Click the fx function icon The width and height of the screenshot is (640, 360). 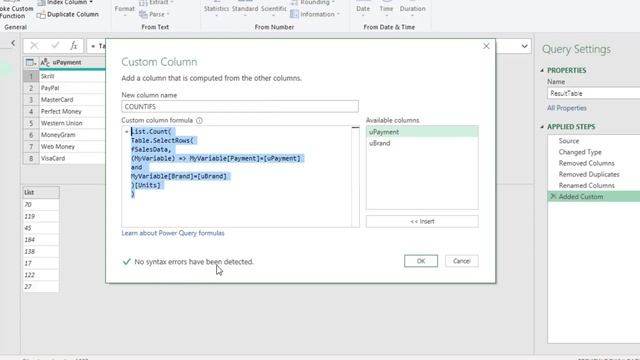point(73,46)
